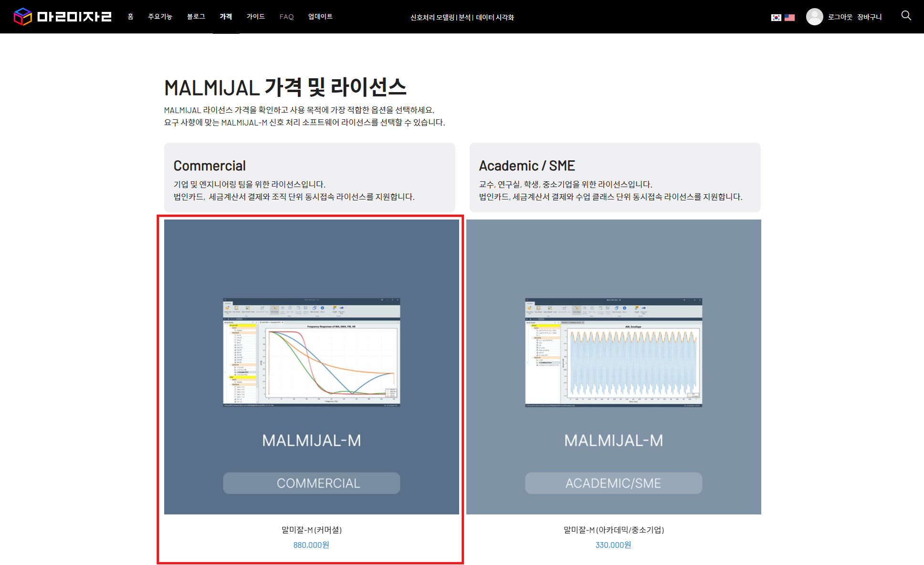Click the frequency response chart screenshot

(x=312, y=352)
